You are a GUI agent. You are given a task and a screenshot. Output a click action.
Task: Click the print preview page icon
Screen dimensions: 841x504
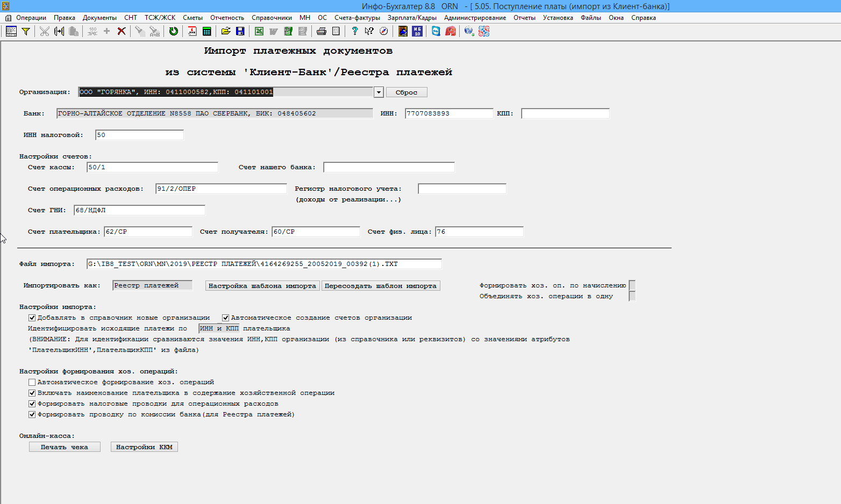coord(336,31)
